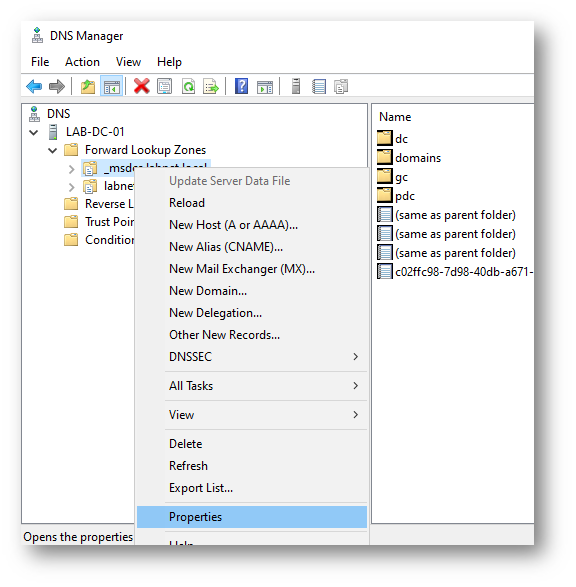Image resolution: width=576 pixels, height=587 pixels.
Task: Click the blue question mark Help icon
Action: click(x=241, y=86)
